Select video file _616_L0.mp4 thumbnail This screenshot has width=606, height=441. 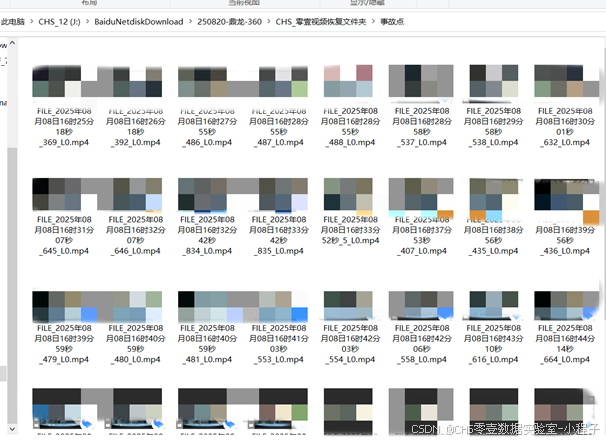494,307
